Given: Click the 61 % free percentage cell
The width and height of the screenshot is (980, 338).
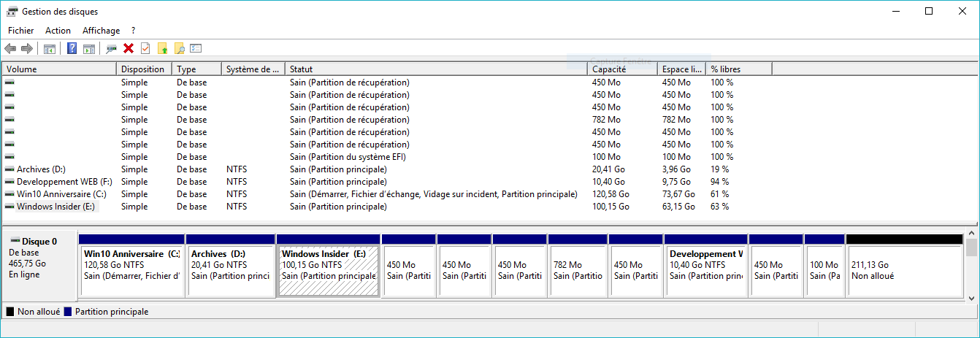Looking at the screenshot, I should point(720,194).
